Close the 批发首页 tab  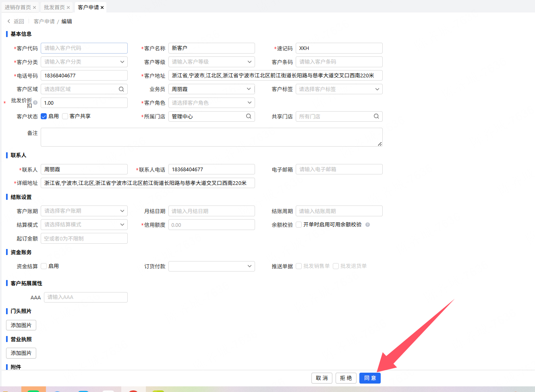tap(68, 8)
